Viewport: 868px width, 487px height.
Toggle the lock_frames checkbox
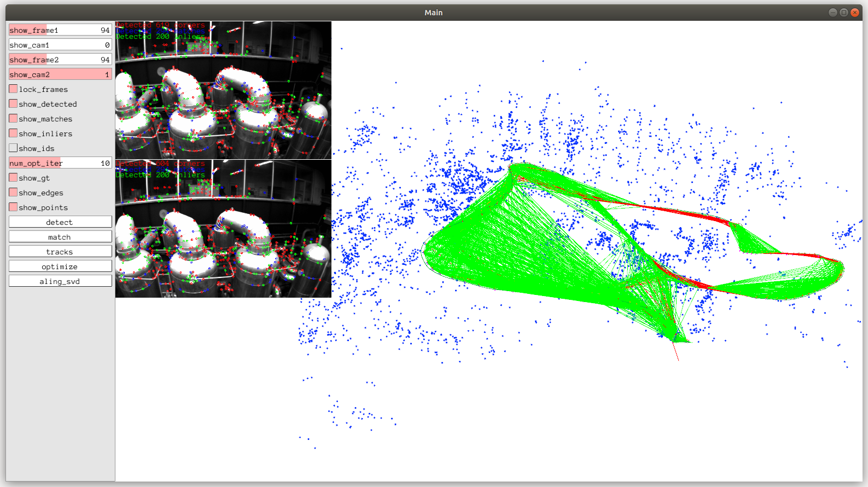pyautogui.click(x=13, y=89)
